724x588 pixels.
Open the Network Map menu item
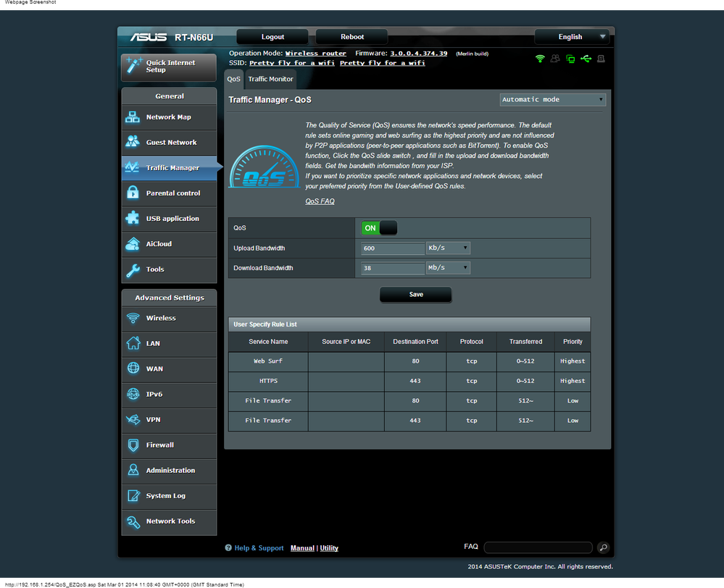click(169, 117)
